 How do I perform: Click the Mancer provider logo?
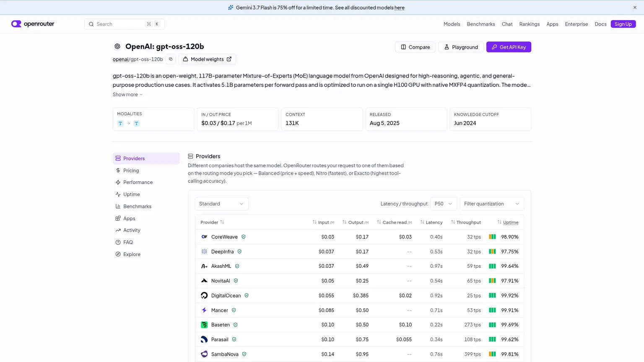coord(204,310)
